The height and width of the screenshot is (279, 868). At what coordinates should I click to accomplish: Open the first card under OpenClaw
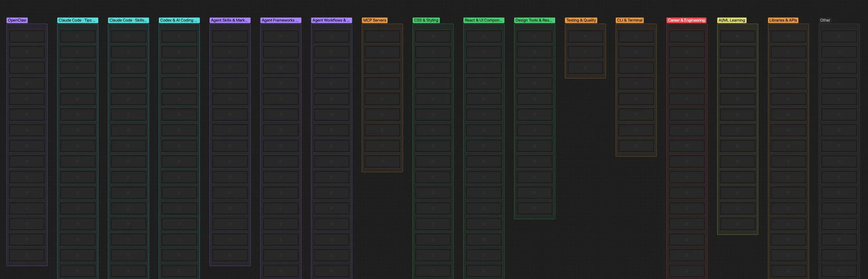coord(27,37)
